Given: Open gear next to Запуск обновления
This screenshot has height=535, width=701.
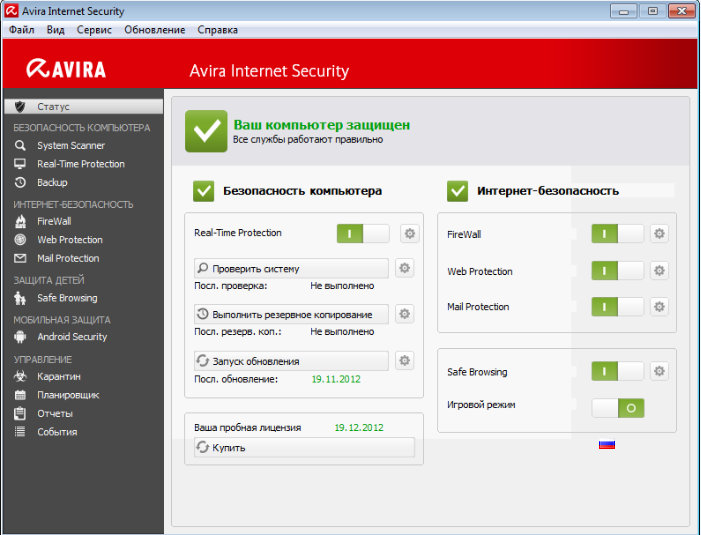Looking at the screenshot, I should (x=405, y=361).
